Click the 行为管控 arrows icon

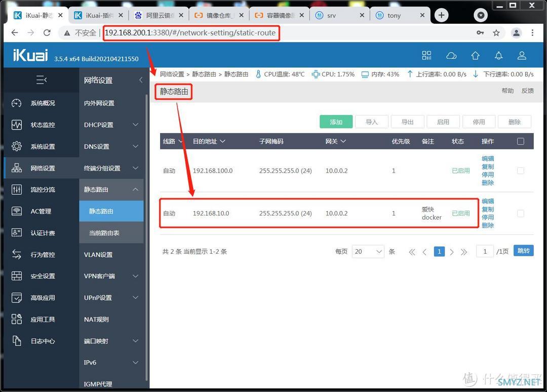click(17, 254)
